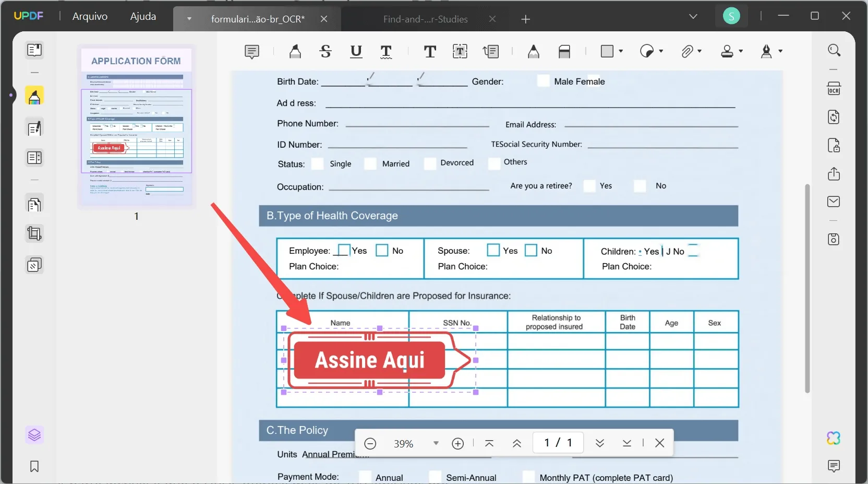Open the shape tool dropdown
Image resolution: width=868 pixels, height=484 pixels.
621,51
